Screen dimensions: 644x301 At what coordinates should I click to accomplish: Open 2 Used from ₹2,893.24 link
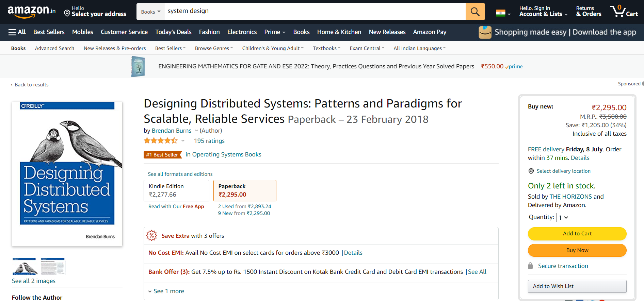click(244, 206)
